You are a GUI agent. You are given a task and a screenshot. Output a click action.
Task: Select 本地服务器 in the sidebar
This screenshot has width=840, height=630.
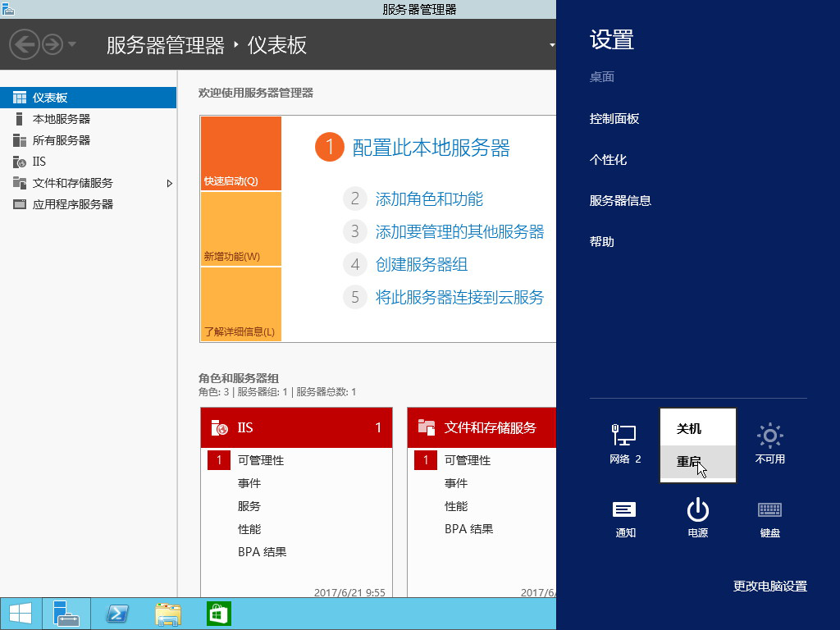pyautogui.click(x=62, y=119)
